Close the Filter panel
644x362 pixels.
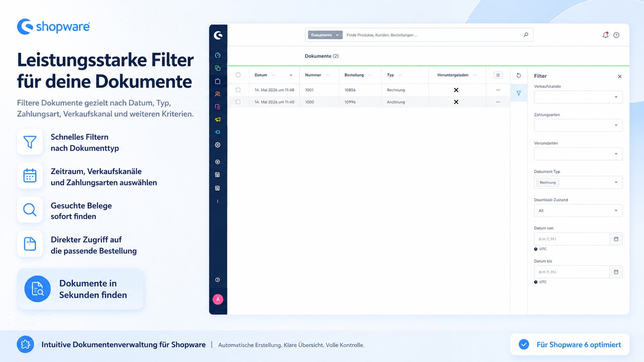point(620,76)
